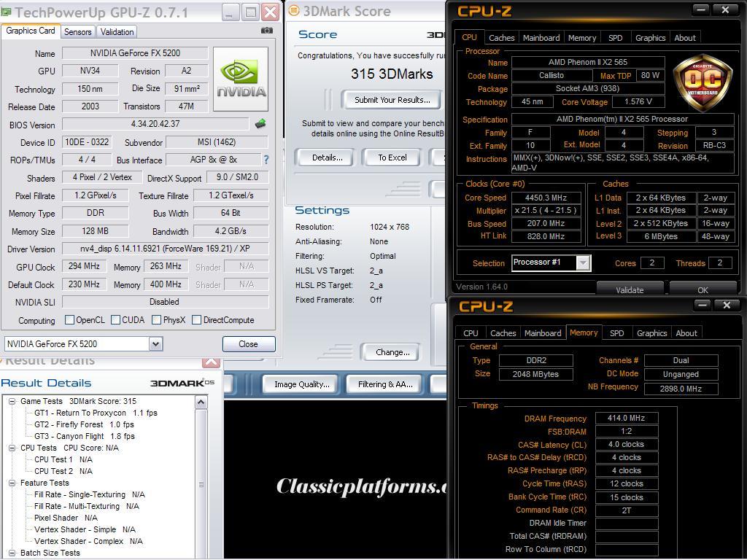
Task: Click the GPU Clock 294 MHz value
Action: click(x=85, y=266)
